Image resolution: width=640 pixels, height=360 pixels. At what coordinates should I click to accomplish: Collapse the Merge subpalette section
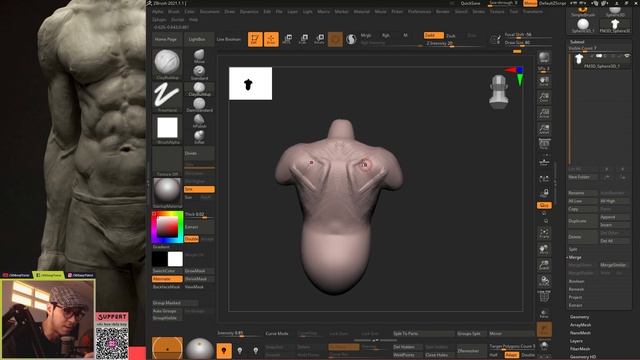point(575,258)
